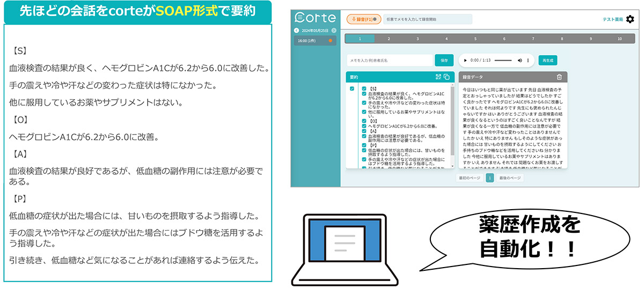
Task: Click the QR code icon in 要約 header
Action: (x=438, y=77)
